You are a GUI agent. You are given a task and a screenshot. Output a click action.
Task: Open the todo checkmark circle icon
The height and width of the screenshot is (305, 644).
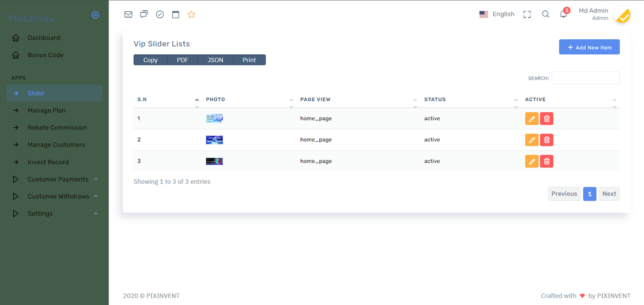click(160, 14)
